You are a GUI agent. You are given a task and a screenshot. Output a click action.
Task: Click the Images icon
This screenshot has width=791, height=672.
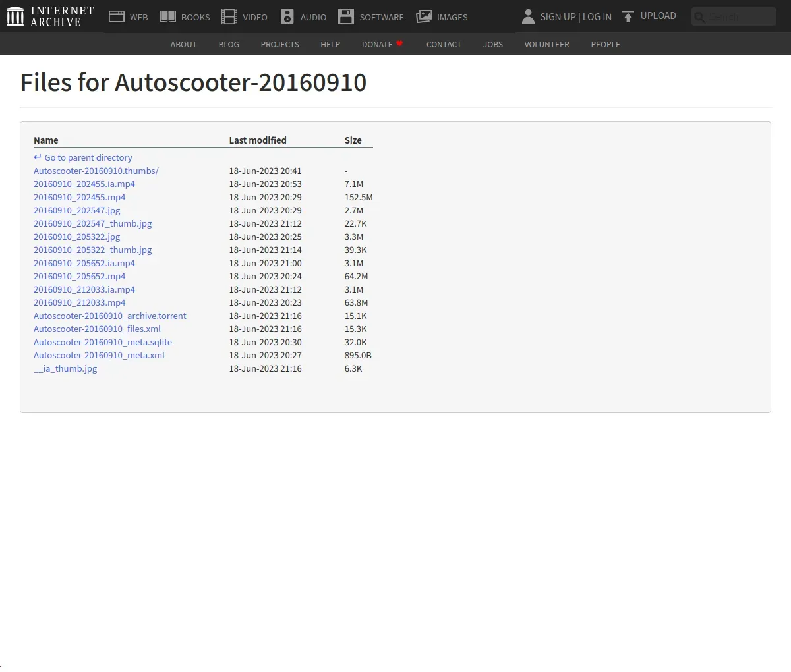[x=424, y=16]
